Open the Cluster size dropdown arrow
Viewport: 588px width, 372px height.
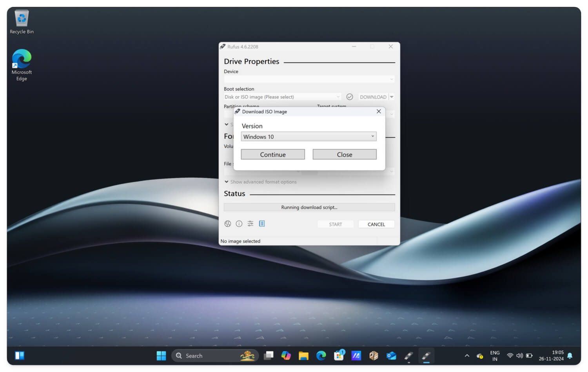(392, 172)
